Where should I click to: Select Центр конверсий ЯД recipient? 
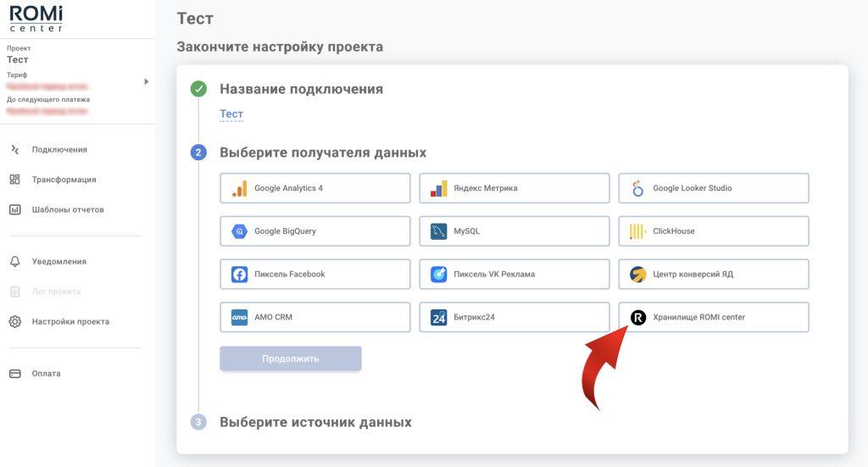[x=714, y=275]
